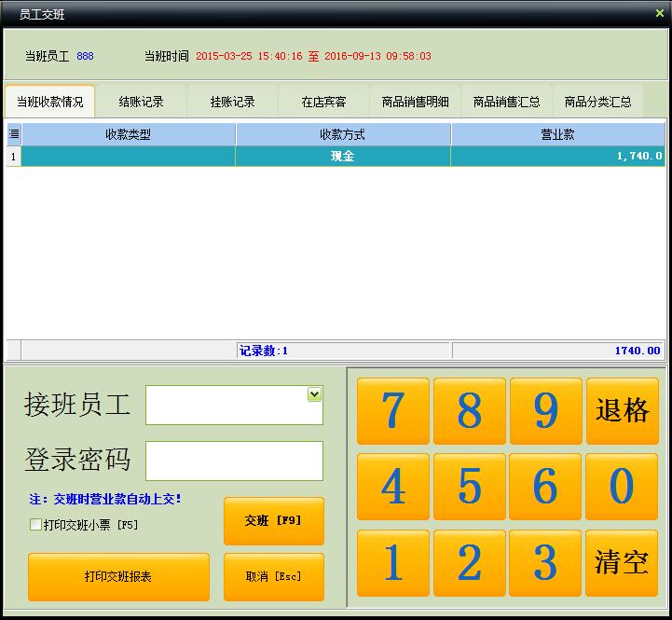Switch to the 当班收款情况 tab
Image resolution: width=672 pixels, height=620 pixels.
[49, 102]
